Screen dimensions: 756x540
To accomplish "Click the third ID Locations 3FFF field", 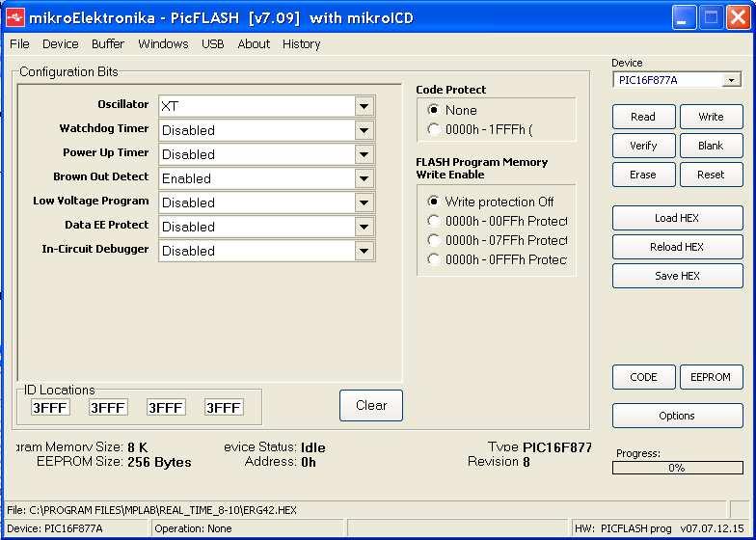I will pos(166,408).
